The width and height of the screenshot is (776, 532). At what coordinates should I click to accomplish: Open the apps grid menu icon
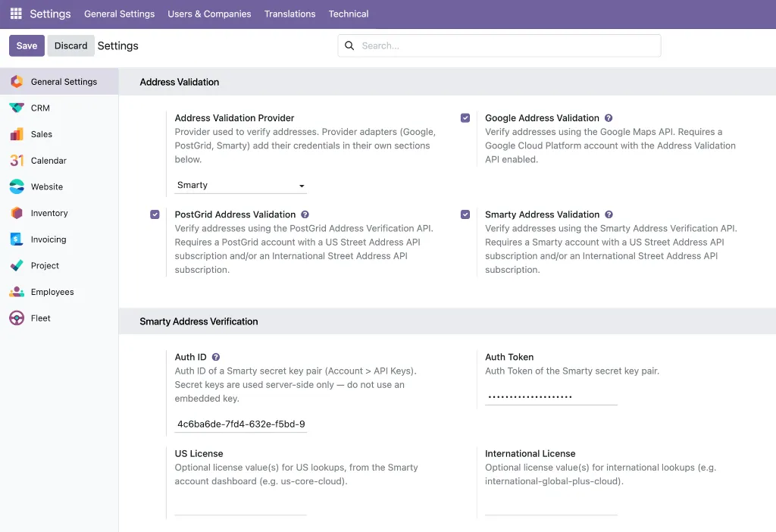click(x=16, y=14)
